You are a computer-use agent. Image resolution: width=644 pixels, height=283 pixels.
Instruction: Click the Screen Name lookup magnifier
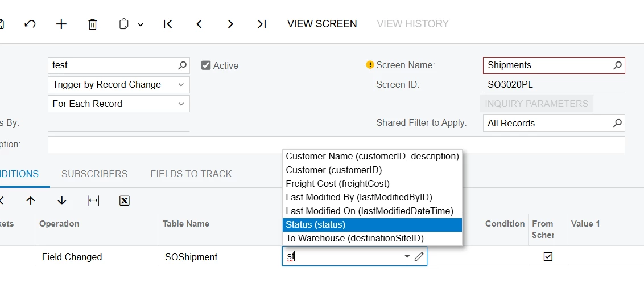[617, 65]
